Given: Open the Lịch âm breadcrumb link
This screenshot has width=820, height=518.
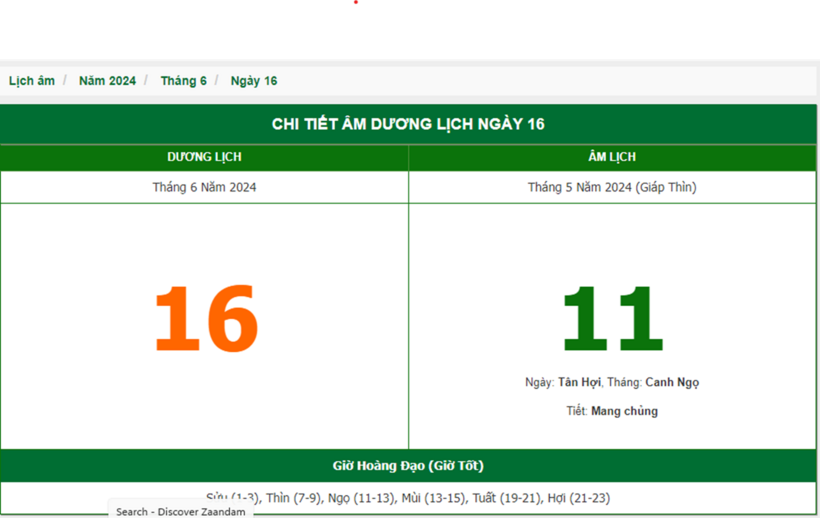Looking at the screenshot, I should click(32, 81).
